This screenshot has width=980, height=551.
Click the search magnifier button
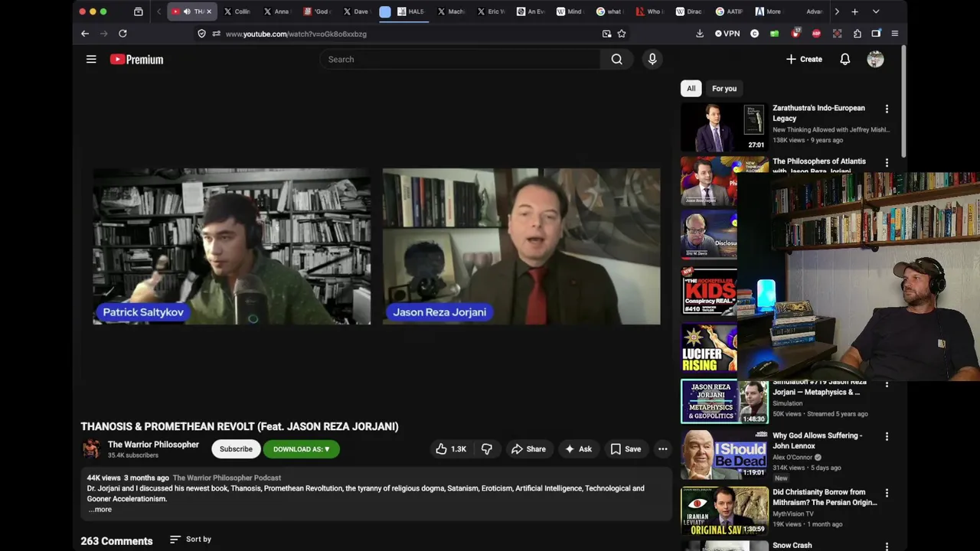(x=616, y=59)
